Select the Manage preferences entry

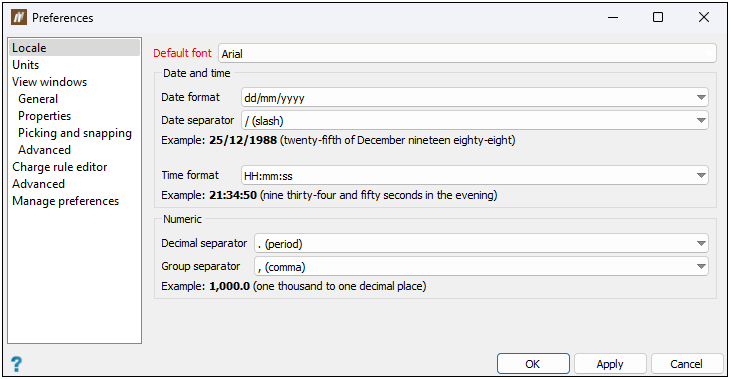[65, 201]
